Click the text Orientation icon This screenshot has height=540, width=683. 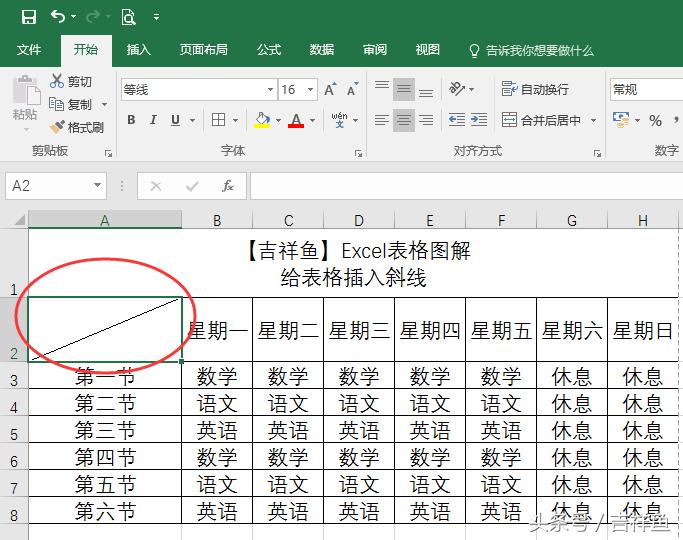pyautogui.click(x=457, y=89)
